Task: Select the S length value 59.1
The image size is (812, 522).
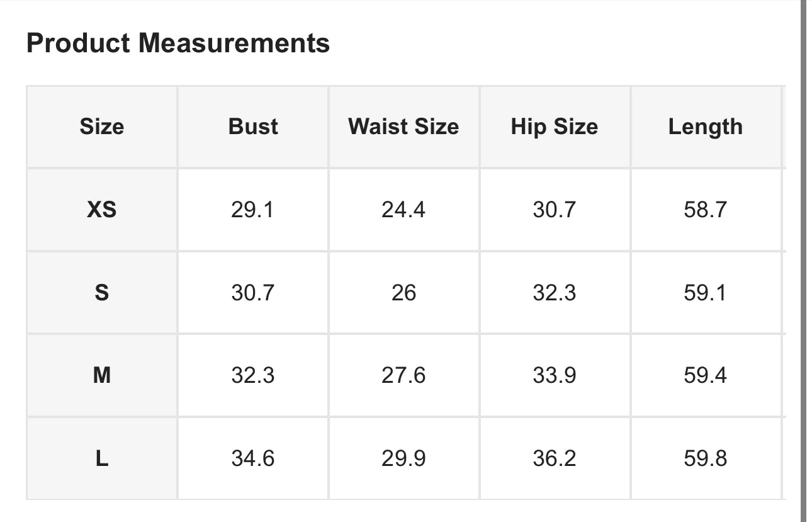Action: 705,293
